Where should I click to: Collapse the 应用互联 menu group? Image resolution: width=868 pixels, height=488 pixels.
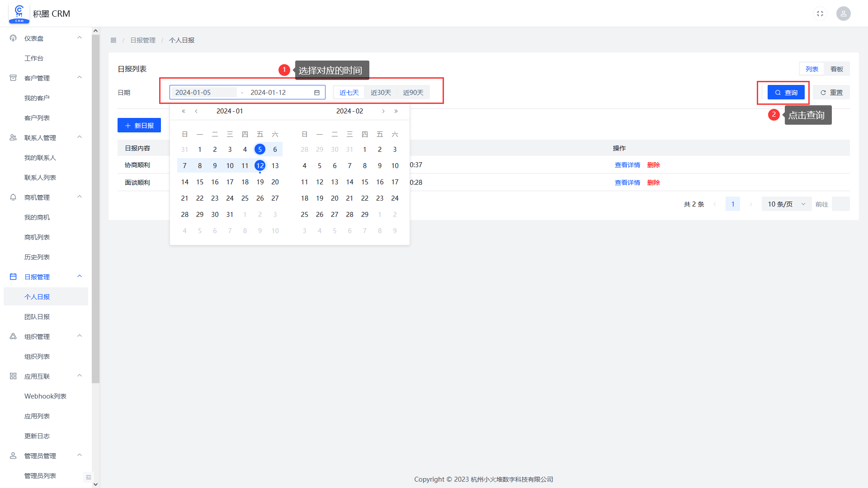pos(80,376)
